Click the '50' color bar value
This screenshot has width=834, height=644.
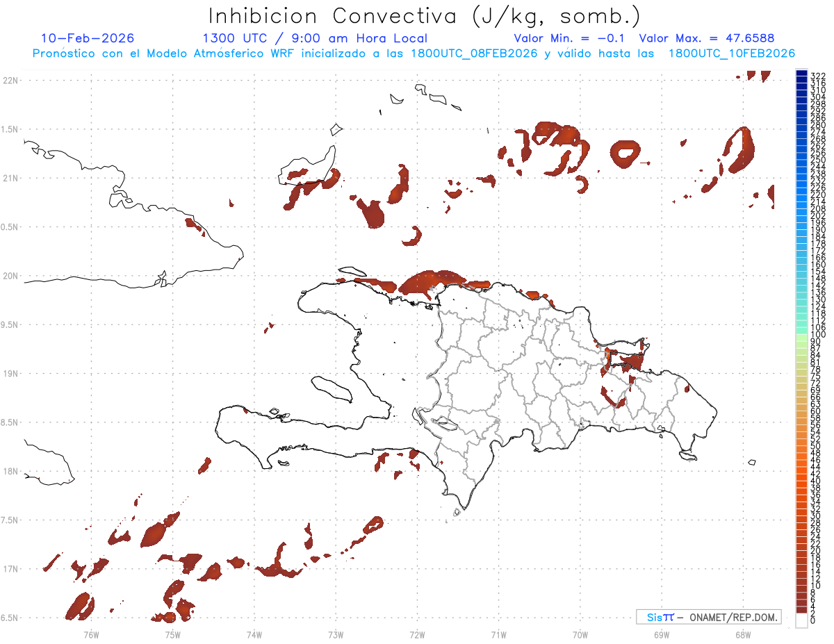coord(816,446)
